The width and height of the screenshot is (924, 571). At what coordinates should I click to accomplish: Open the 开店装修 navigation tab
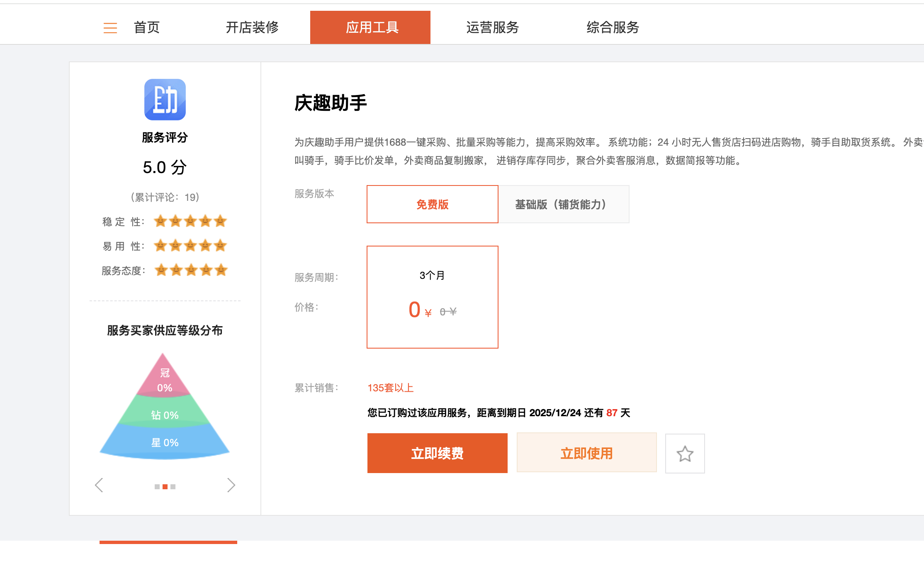pyautogui.click(x=252, y=28)
